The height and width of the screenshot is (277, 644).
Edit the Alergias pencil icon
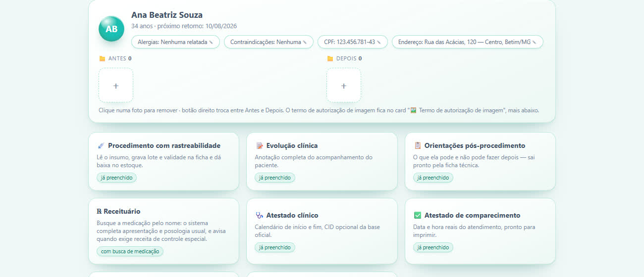(212, 43)
